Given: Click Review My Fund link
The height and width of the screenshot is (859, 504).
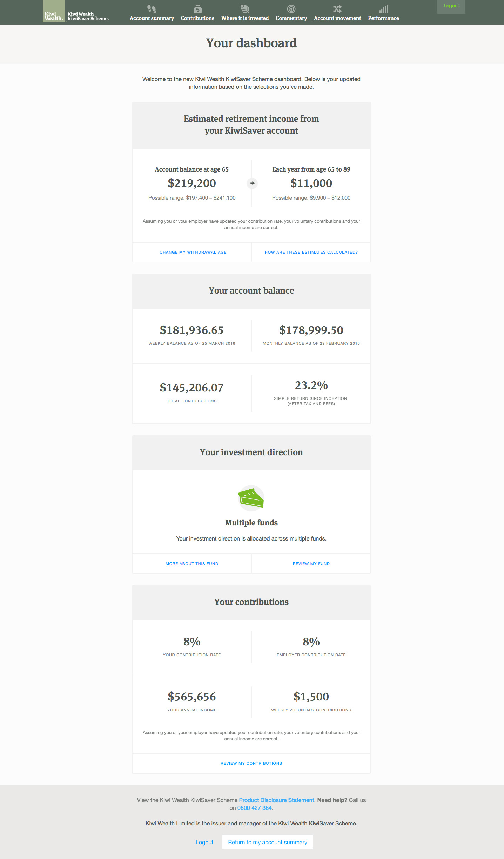Looking at the screenshot, I should [311, 564].
